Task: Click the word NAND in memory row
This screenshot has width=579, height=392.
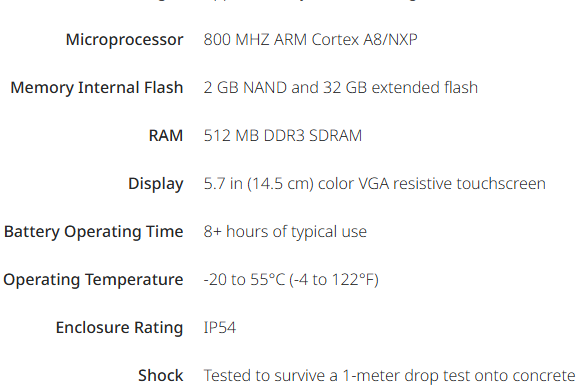Action: [x=265, y=87]
